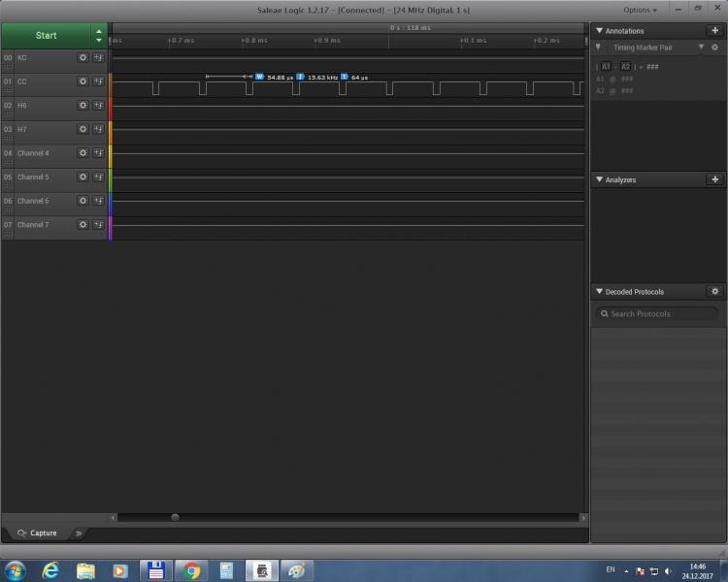Click the gear icon for channel H6
The width and height of the screenshot is (728, 582).
point(83,105)
